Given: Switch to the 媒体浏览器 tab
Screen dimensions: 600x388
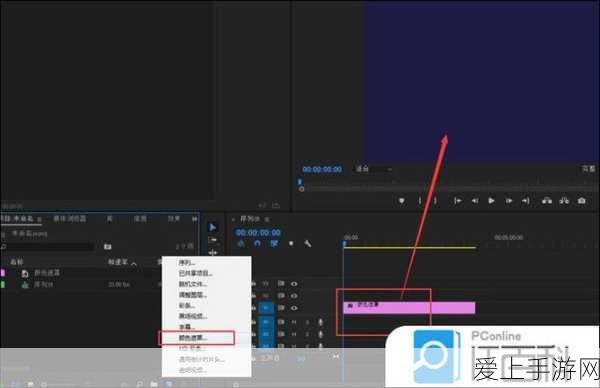Looking at the screenshot, I should coord(70,219).
